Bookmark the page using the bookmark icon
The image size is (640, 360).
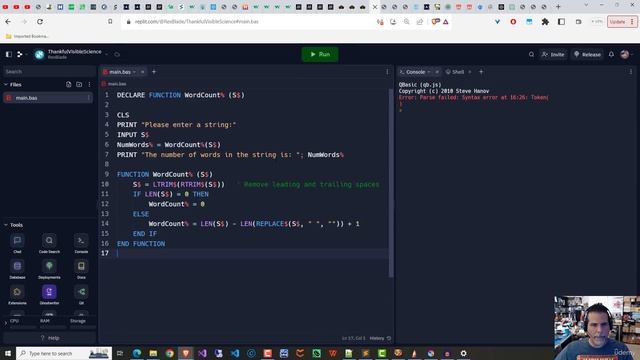[110, 22]
